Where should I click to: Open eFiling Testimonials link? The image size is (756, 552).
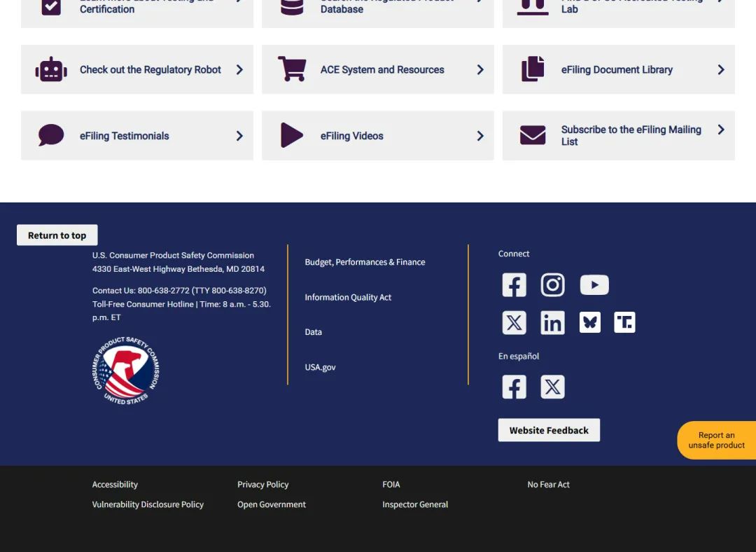tap(125, 136)
